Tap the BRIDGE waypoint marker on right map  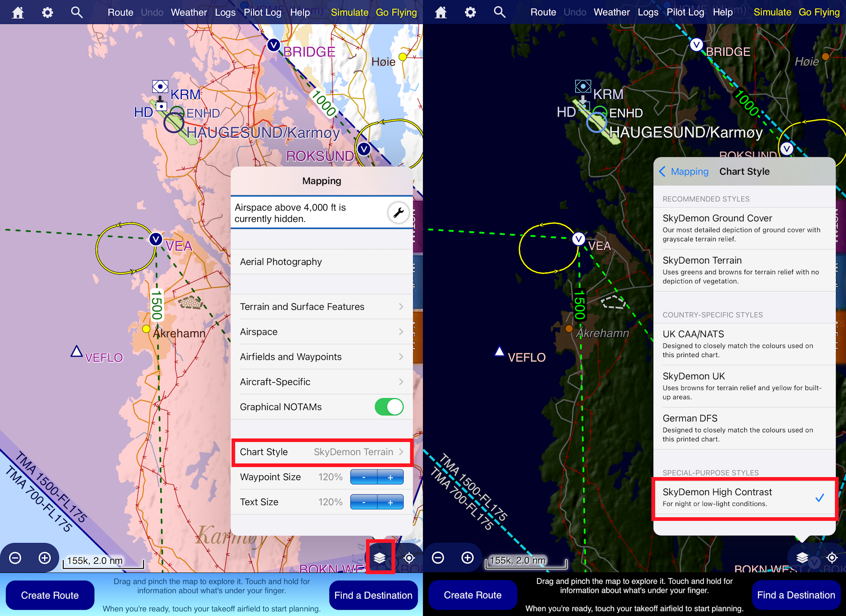(x=696, y=45)
